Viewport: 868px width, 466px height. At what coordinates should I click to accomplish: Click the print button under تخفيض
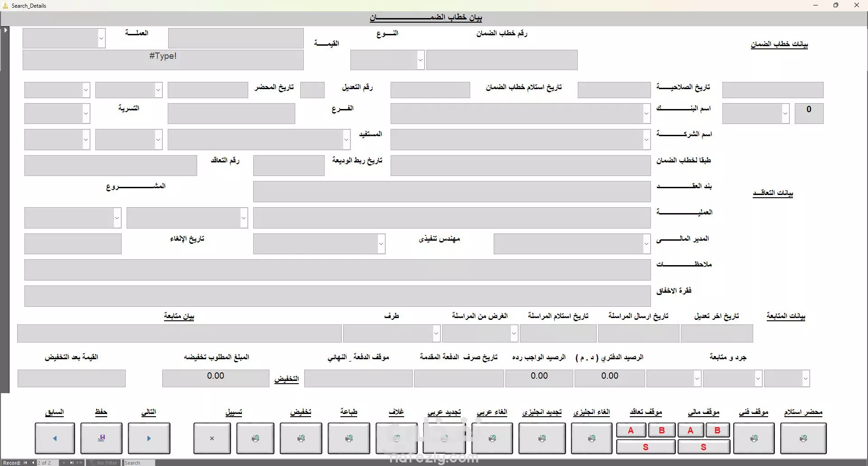(301, 438)
